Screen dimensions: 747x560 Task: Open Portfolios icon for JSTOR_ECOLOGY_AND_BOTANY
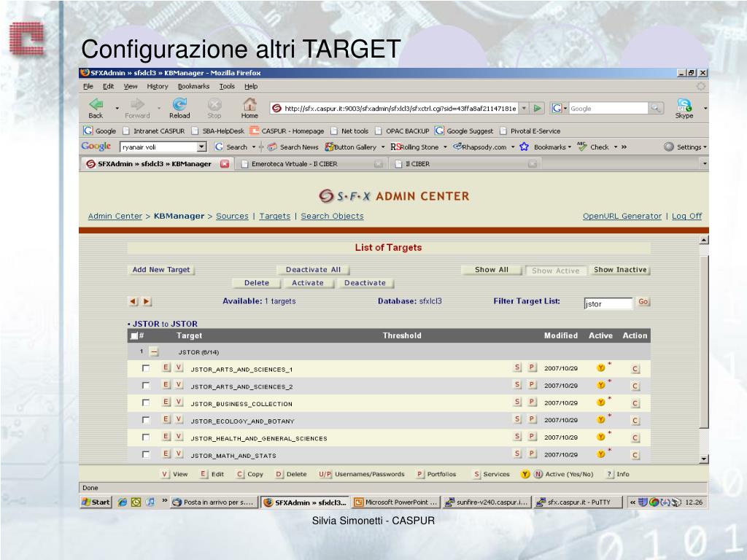point(532,419)
